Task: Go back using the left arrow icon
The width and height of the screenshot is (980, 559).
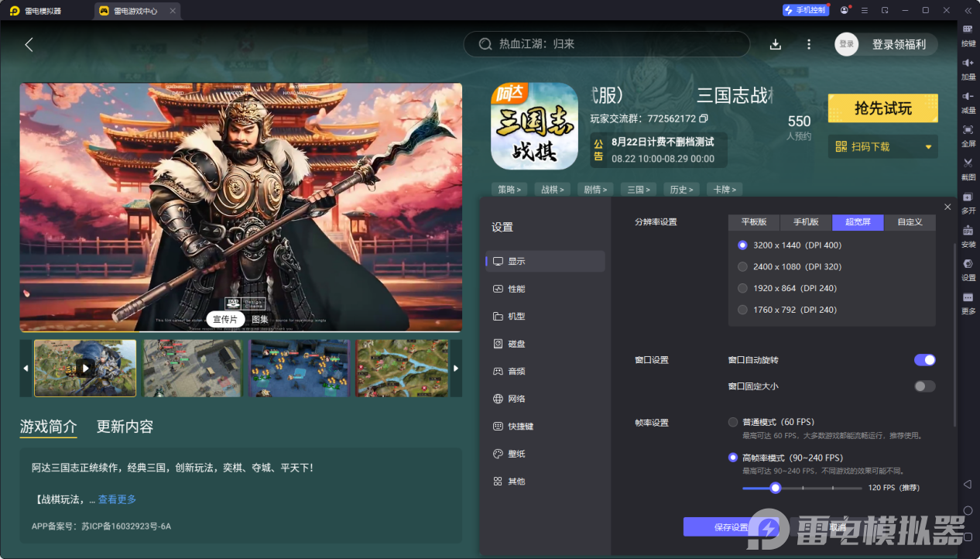Action: tap(29, 44)
